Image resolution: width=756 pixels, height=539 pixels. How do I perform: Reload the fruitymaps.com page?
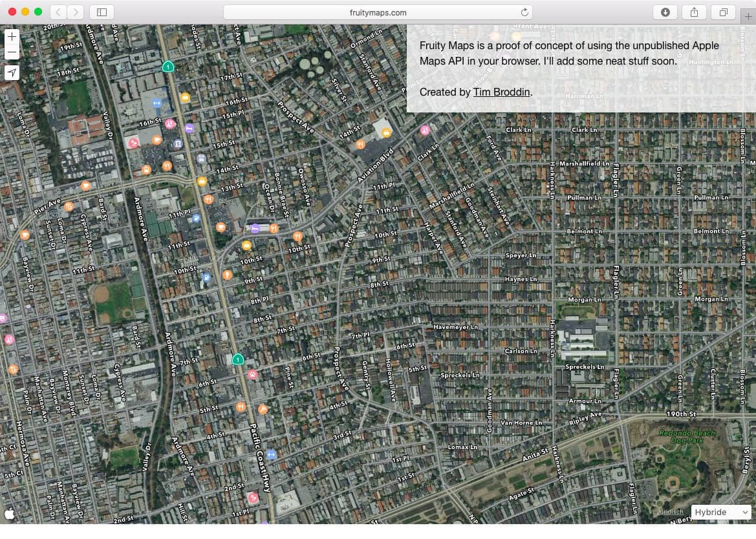click(x=524, y=12)
